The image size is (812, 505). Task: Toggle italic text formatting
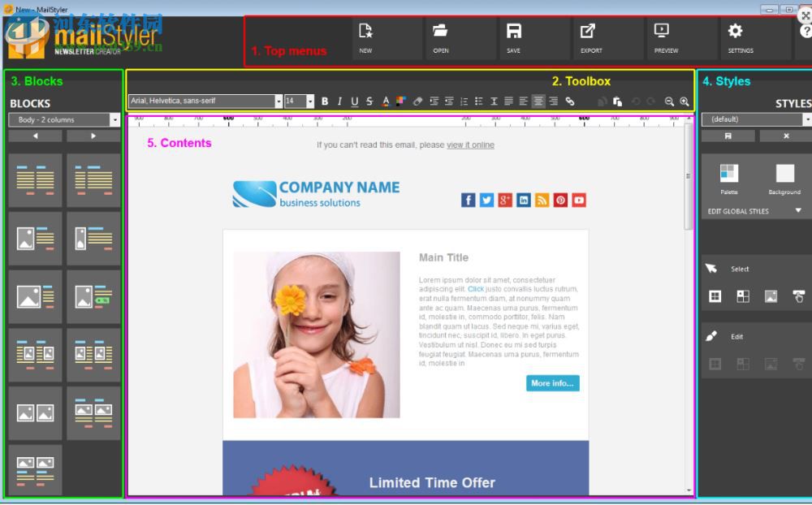click(339, 101)
